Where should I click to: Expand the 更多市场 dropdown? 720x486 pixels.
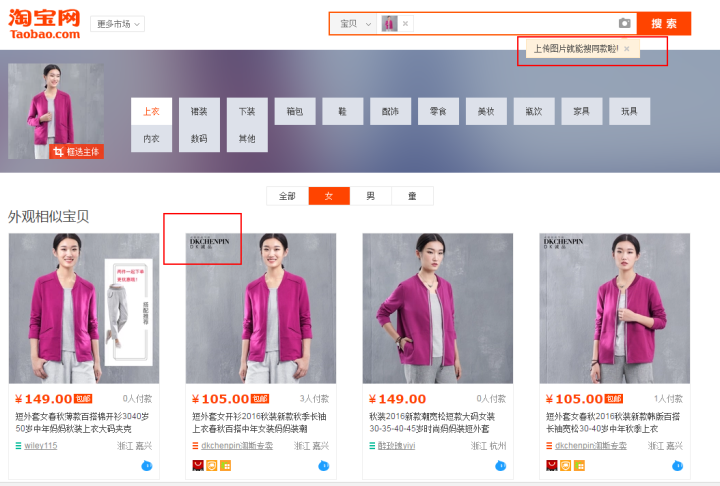117,24
